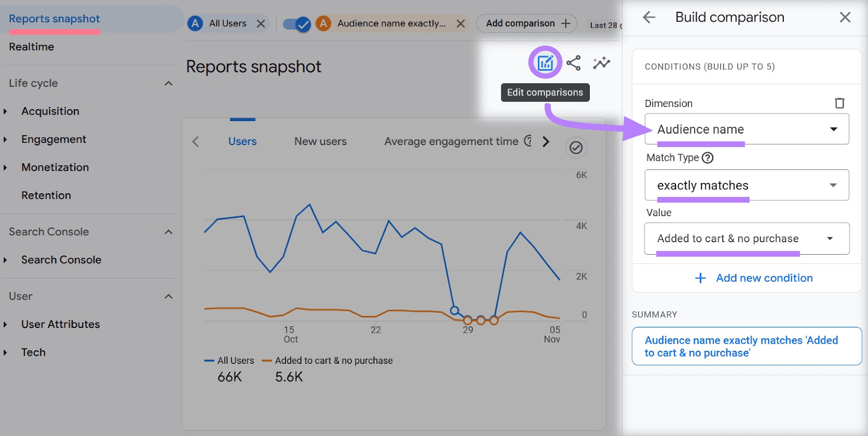Click the data point on blue line
Image resolution: width=868 pixels, height=436 pixels.
[455, 311]
